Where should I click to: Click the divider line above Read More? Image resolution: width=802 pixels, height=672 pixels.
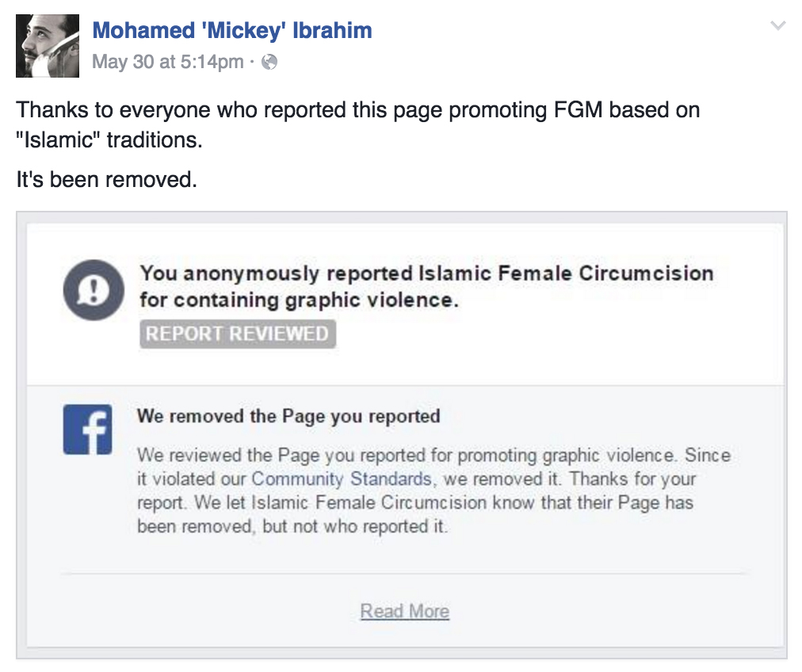coord(405,574)
